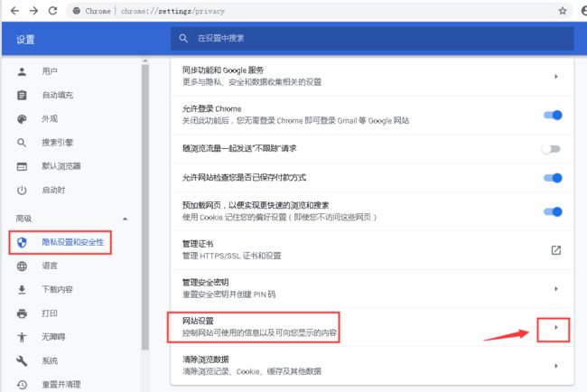The height and width of the screenshot is (392, 587).
Task: Reload the page with refresh icon
Action: [52, 11]
